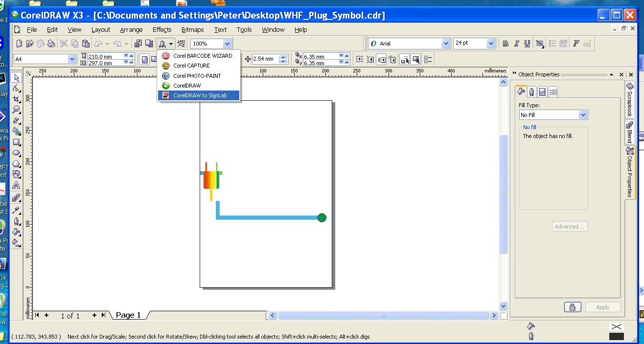644x344 pixels.
Task: Toggle Underline text formatting
Action: [x=527, y=44]
